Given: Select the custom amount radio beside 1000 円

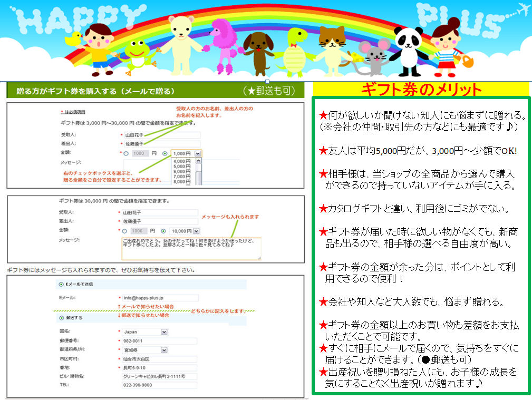Looking at the screenshot, I should click(126, 154).
